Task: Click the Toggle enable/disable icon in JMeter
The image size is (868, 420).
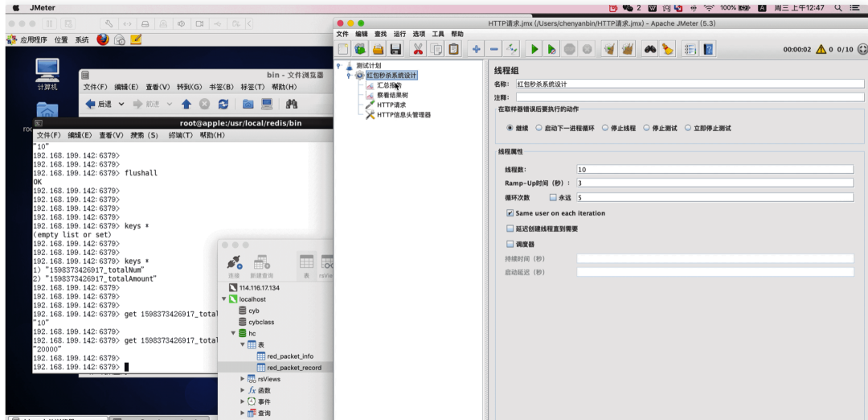Action: click(x=511, y=49)
